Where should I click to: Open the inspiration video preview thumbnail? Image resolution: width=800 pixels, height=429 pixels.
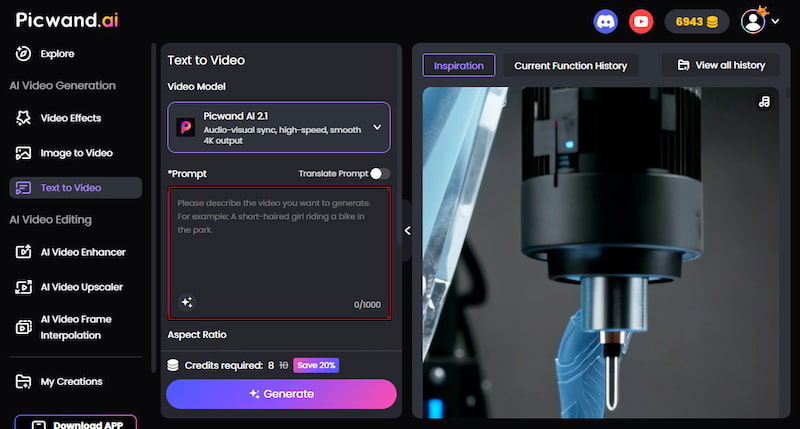[600, 250]
